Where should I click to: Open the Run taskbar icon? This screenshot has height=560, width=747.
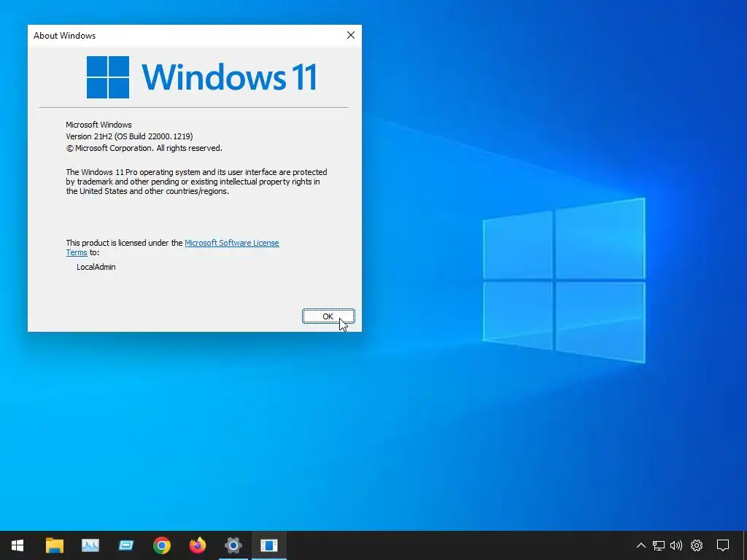[x=125, y=545]
